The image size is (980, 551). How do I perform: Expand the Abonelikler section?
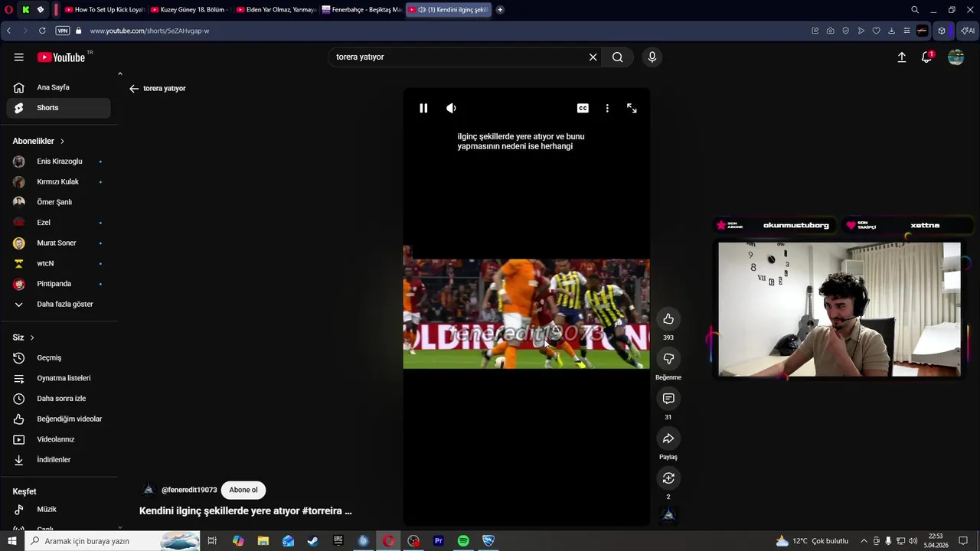[39, 142]
